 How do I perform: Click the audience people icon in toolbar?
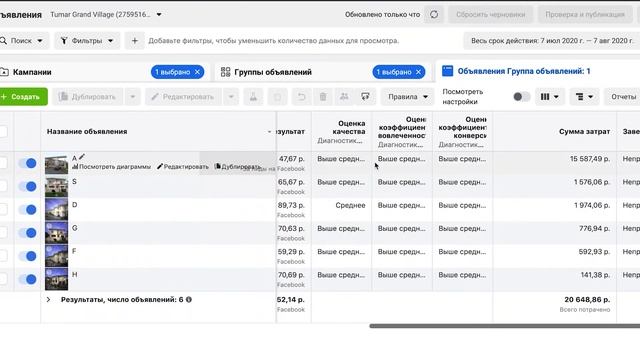click(x=344, y=97)
